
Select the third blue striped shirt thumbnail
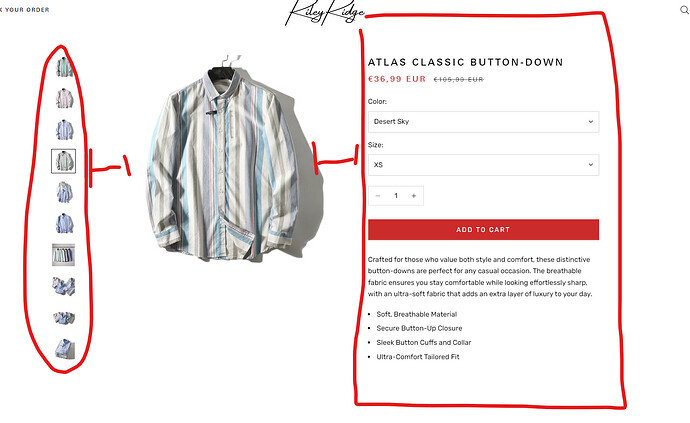pos(64,130)
